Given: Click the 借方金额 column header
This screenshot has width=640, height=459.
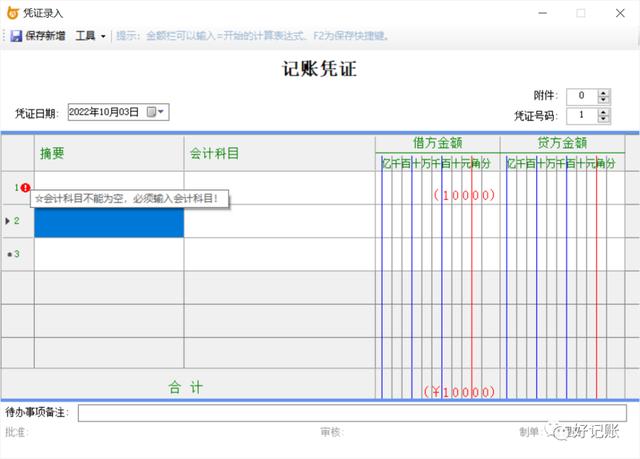Looking at the screenshot, I should (x=438, y=143).
